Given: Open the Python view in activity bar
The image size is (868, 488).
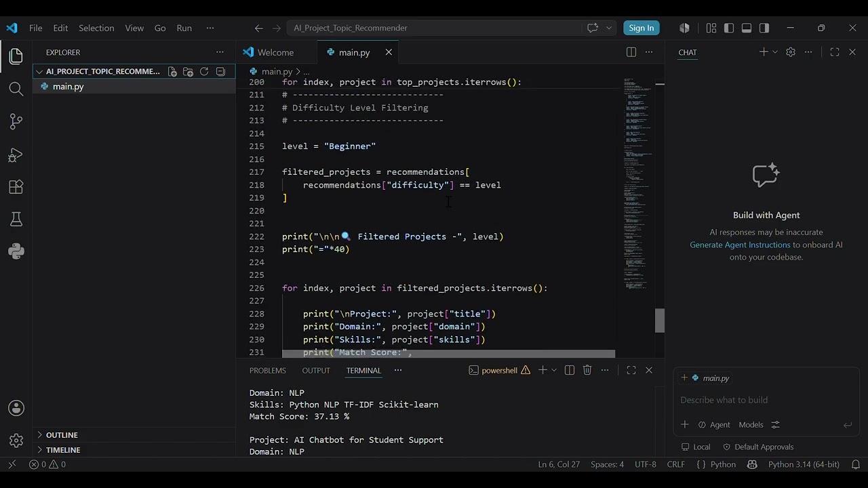Looking at the screenshot, I should point(16,251).
